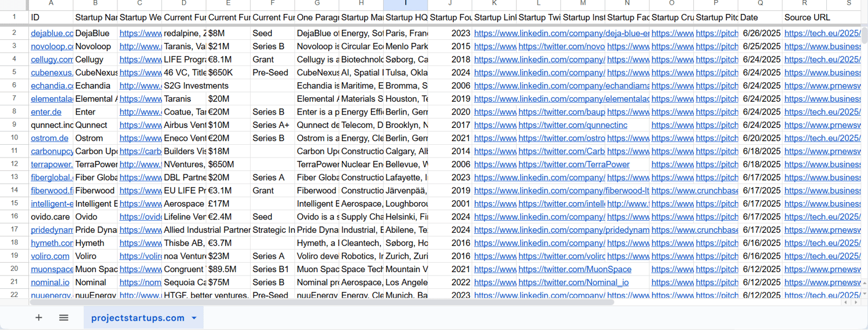
Task: Open the dejablue.co ID link
Action: pos(52,33)
